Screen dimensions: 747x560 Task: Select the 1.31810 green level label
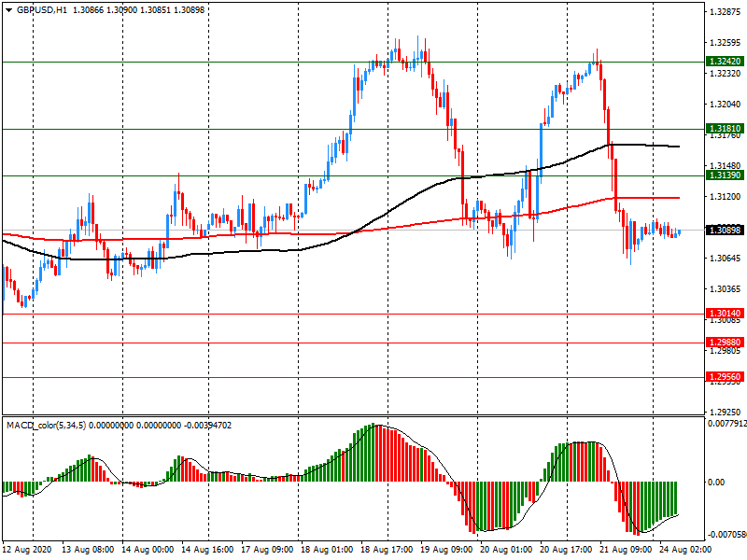click(x=726, y=129)
